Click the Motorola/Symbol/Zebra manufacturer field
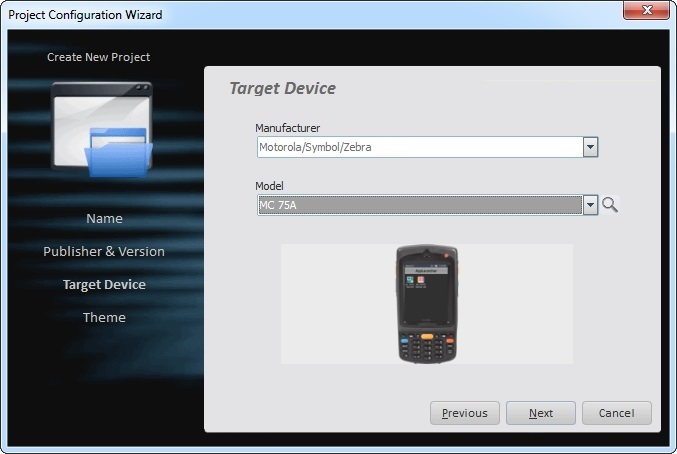This screenshot has height=454, width=677. [x=418, y=148]
